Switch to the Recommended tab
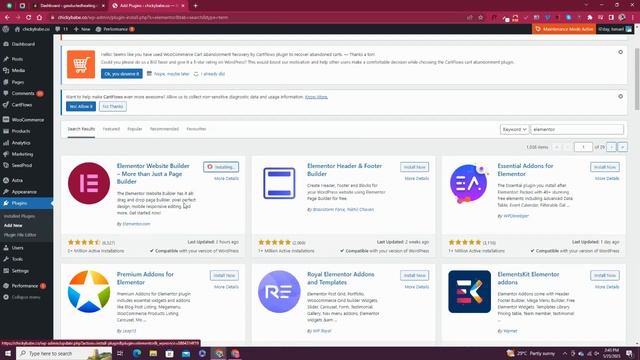This screenshot has width=640, height=360. (x=164, y=129)
